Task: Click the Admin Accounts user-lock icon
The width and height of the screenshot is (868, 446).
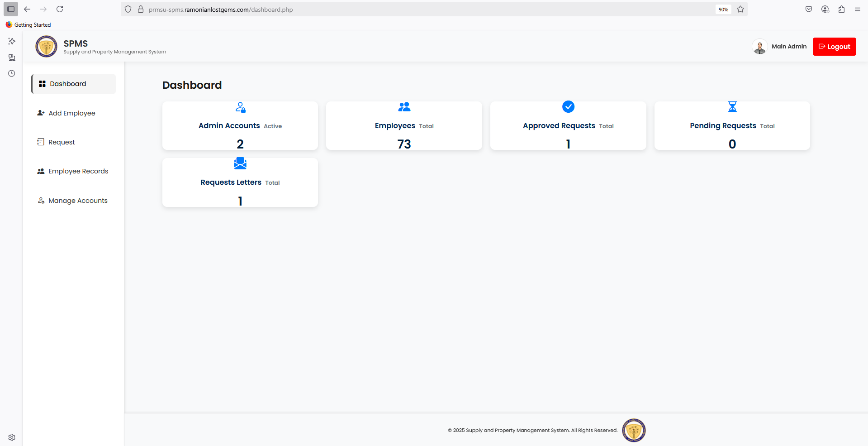Action: coord(240,107)
